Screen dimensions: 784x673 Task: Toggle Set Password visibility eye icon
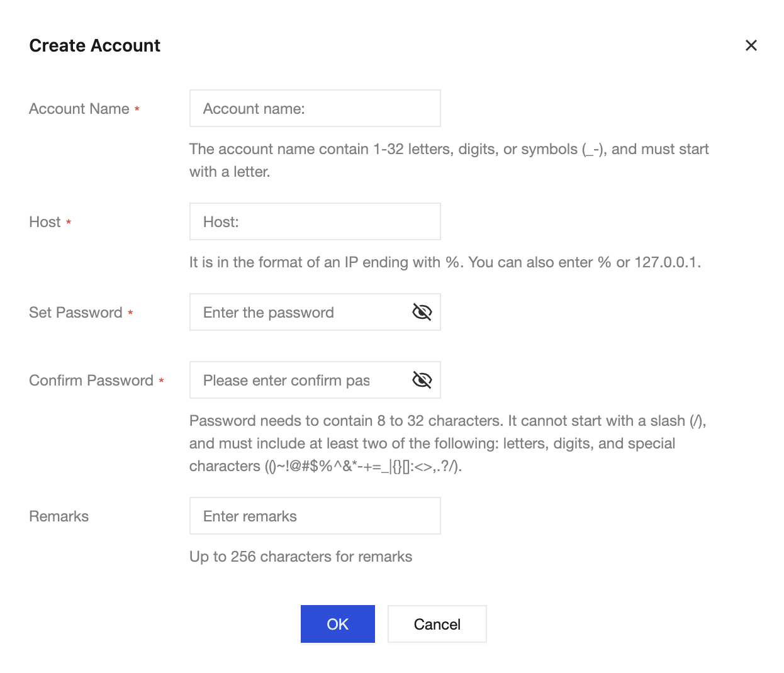click(422, 312)
